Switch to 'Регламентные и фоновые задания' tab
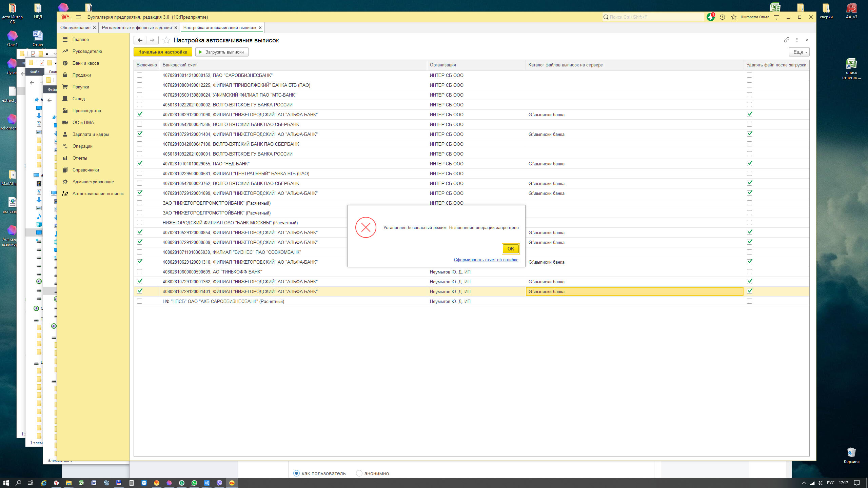This screenshot has width=868, height=488. pos(137,27)
